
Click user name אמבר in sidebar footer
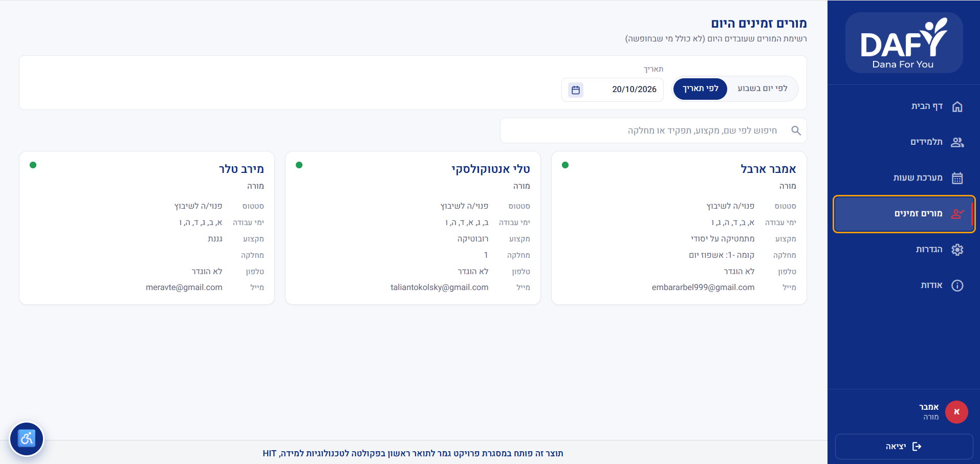[x=929, y=407]
